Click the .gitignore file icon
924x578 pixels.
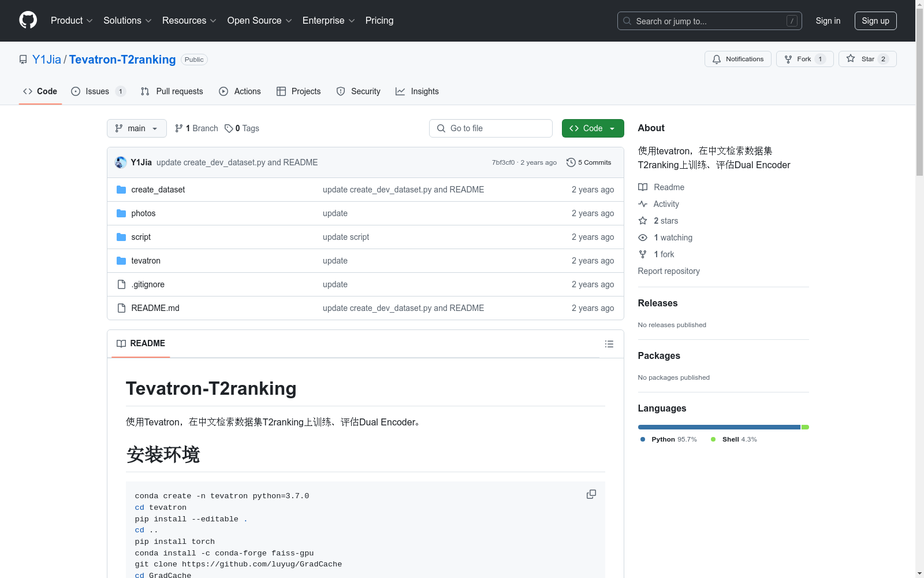[x=121, y=284]
